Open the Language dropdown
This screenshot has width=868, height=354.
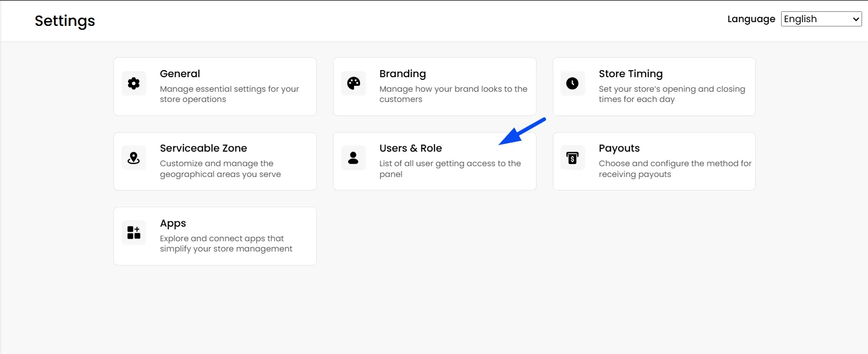(821, 19)
